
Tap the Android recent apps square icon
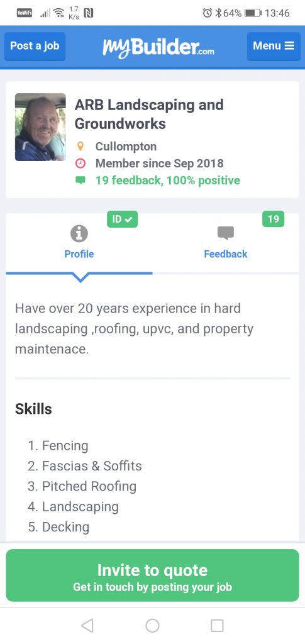[x=217, y=626]
